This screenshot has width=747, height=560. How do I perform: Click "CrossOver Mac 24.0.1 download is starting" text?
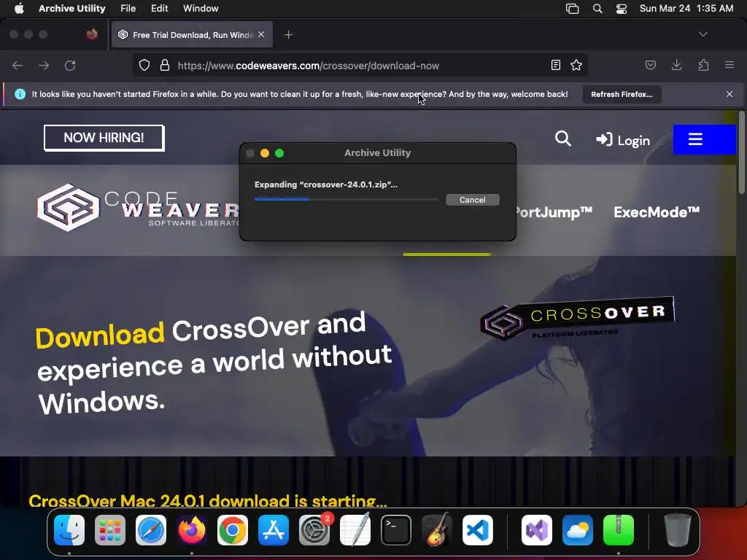point(208,501)
